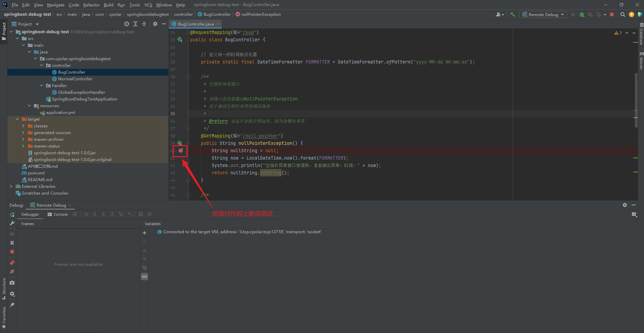This screenshot has height=333, width=644.
Task: Click the Pause Program icon
Action: [x=12, y=243]
